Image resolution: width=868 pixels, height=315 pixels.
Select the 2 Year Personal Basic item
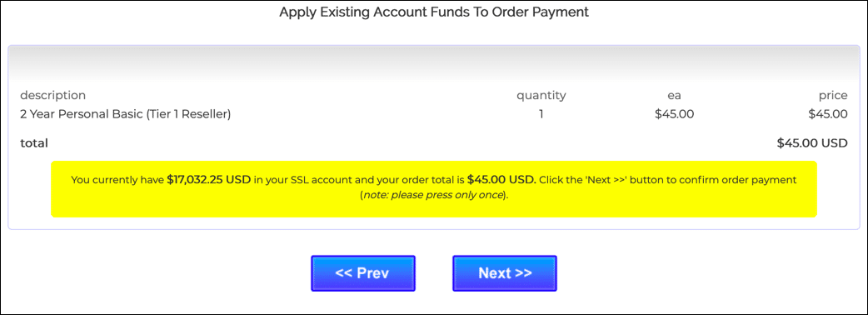pos(126,114)
